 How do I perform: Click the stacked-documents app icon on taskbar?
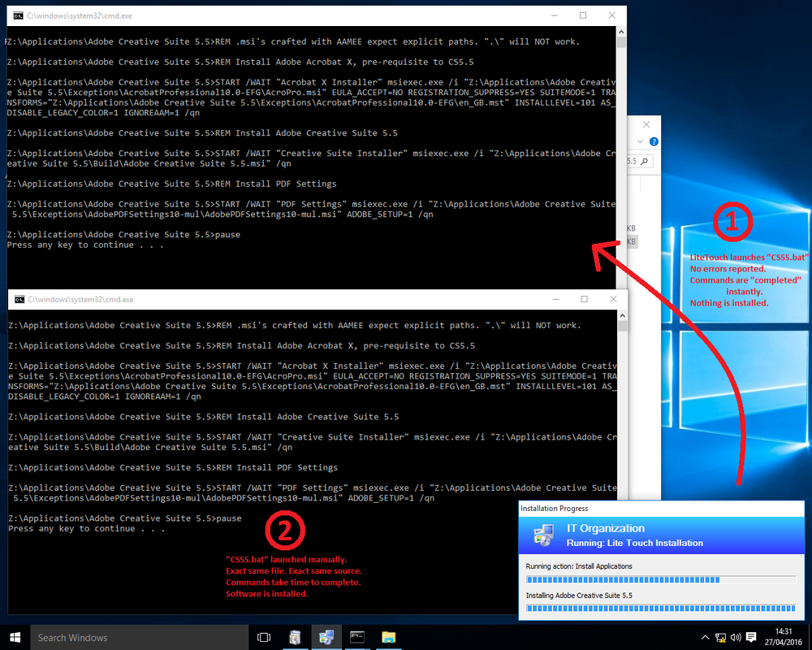[x=295, y=638]
